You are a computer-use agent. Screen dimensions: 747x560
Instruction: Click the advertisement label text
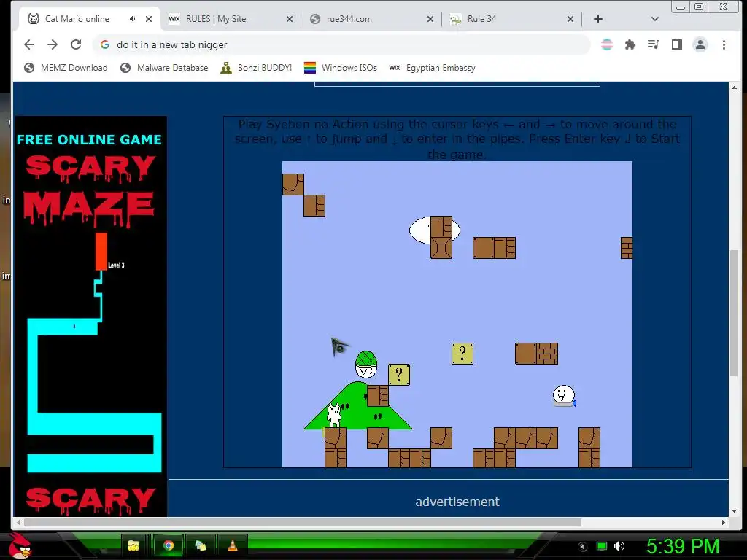pyautogui.click(x=457, y=502)
